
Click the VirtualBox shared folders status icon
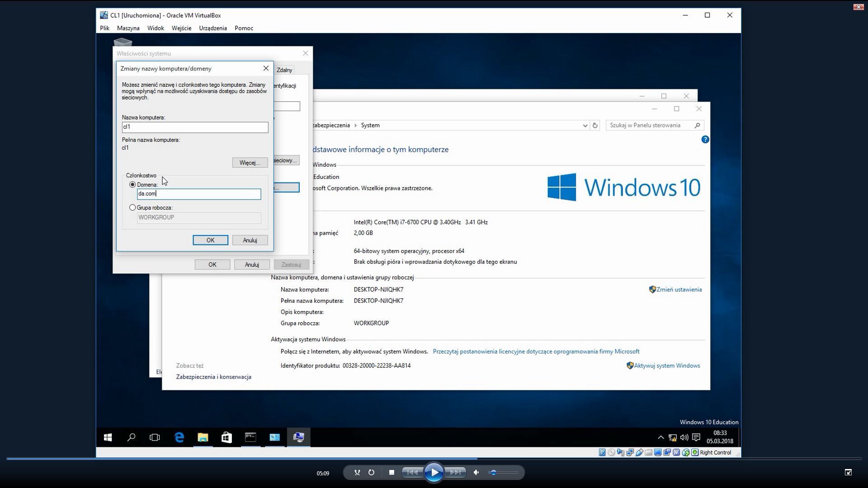coord(648,452)
